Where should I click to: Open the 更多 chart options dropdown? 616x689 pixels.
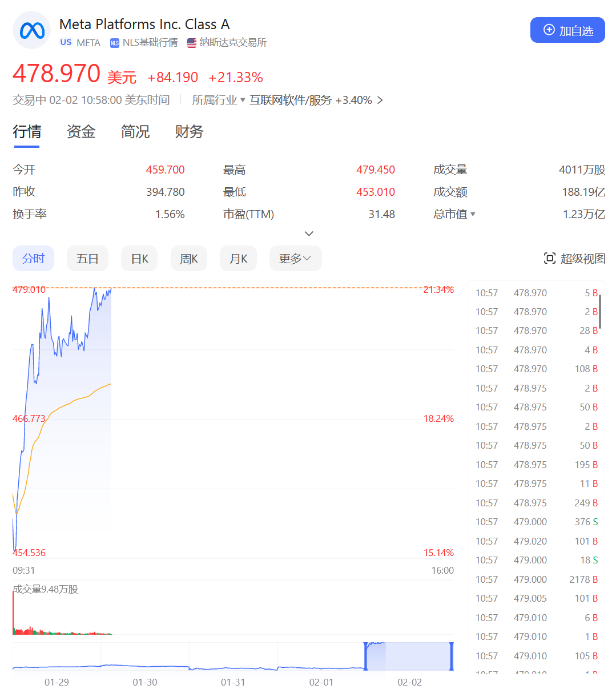pos(295,258)
